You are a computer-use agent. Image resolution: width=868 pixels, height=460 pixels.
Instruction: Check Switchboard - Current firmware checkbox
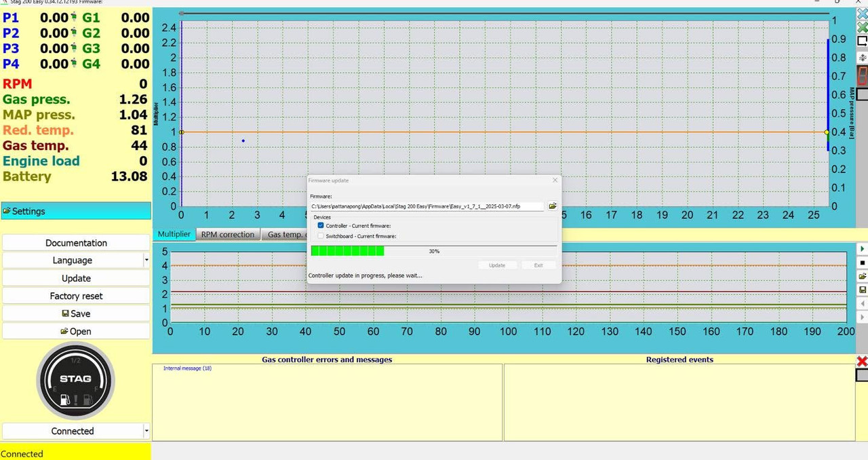pyautogui.click(x=321, y=236)
